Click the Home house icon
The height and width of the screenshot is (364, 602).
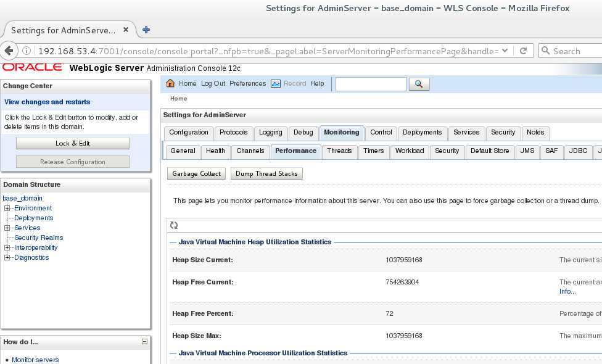pos(170,83)
